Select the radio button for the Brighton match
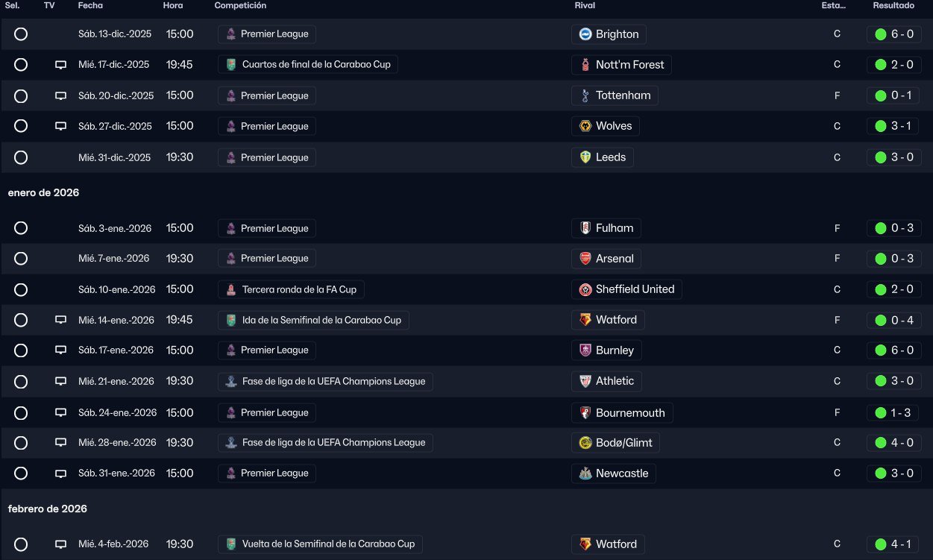The image size is (933, 560). click(21, 34)
